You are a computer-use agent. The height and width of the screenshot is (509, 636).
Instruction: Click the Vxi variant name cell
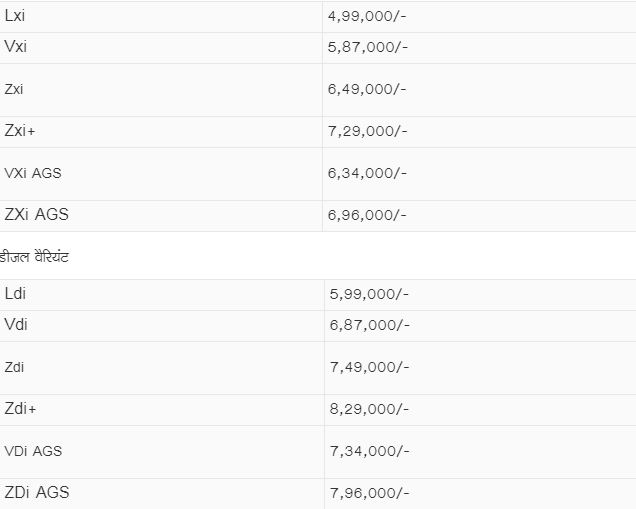pyautogui.click(x=16, y=47)
